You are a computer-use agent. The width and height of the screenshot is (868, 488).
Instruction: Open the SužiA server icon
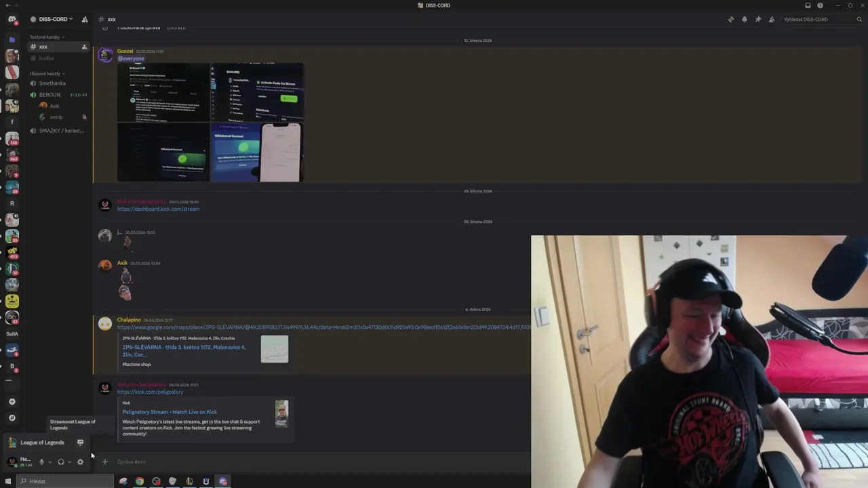pyautogui.click(x=12, y=333)
